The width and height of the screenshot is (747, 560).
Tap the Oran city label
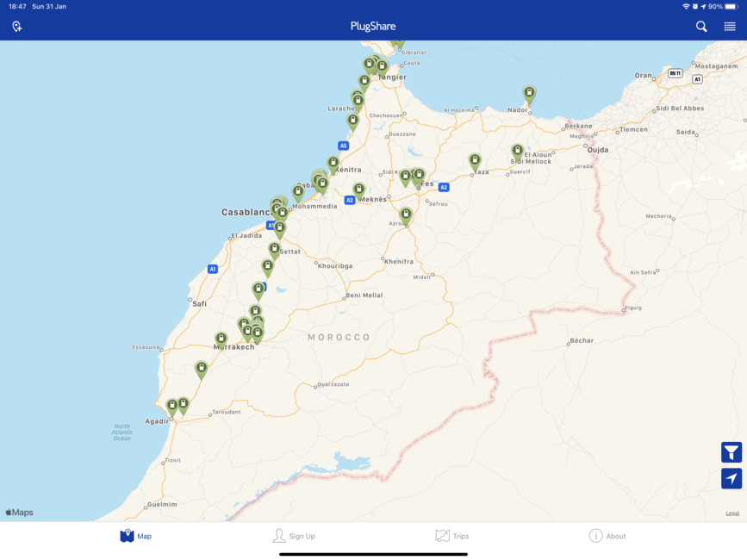pos(643,75)
